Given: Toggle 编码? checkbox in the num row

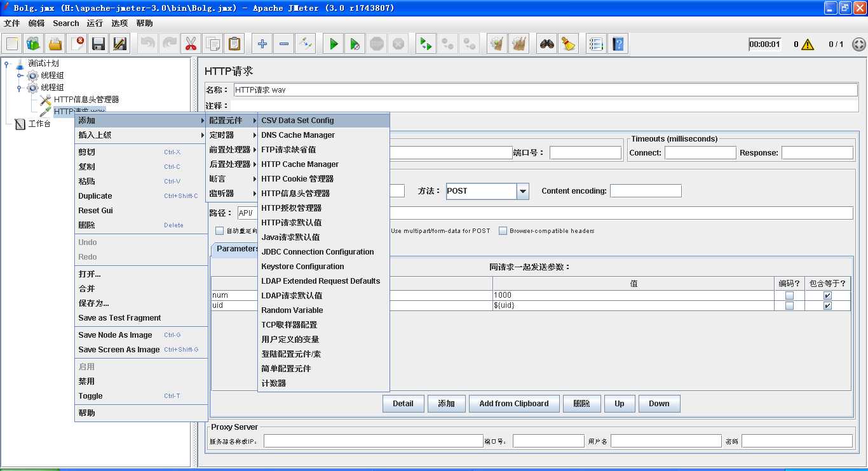Looking at the screenshot, I should [x=789, y=295].
